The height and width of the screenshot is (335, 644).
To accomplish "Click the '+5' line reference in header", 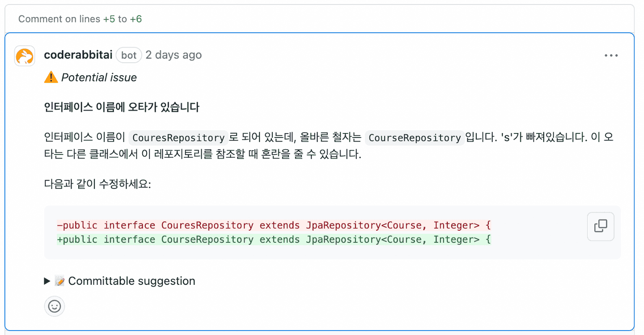I will click(x=109, y=19).
